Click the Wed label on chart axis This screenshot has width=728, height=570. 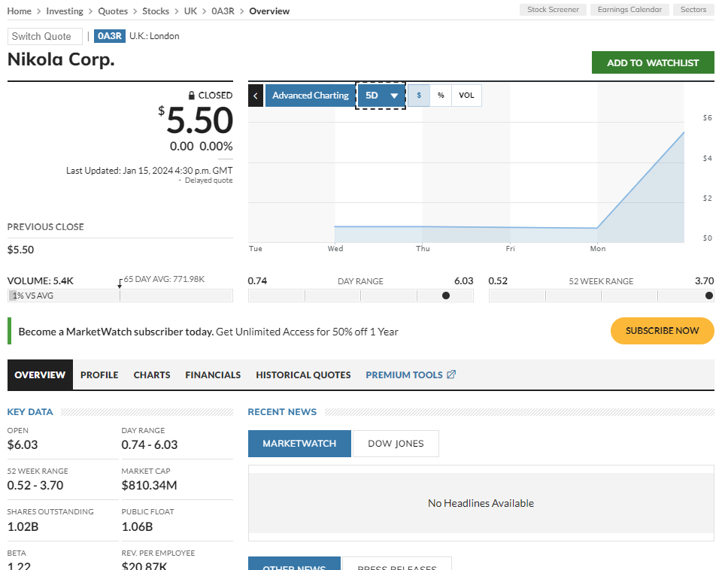coord(335,249)
